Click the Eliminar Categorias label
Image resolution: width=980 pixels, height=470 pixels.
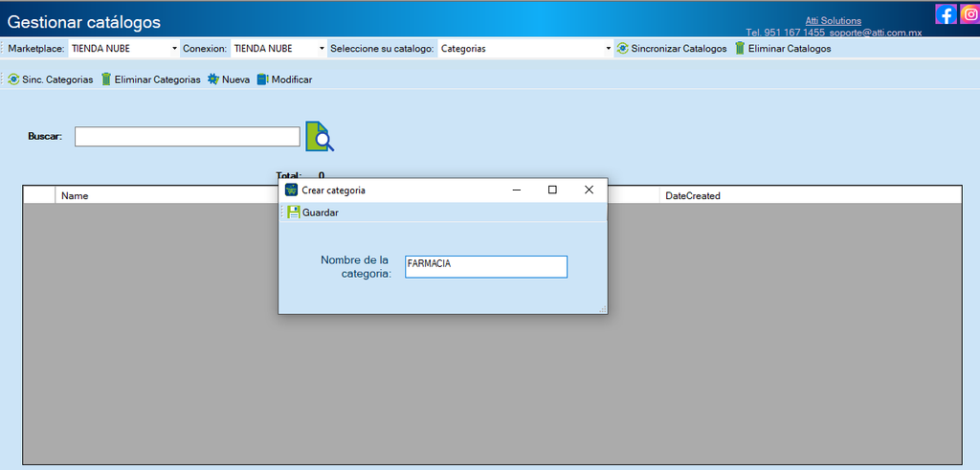click(x=158, y=79)
